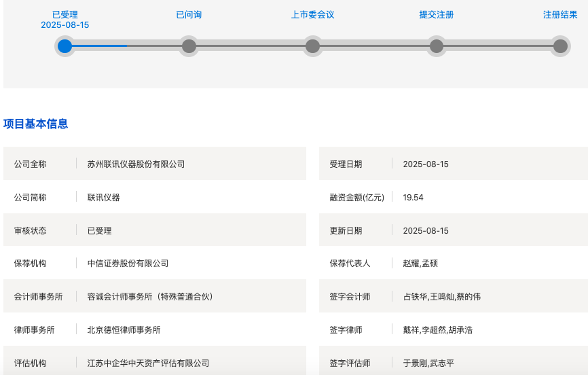Click the 签字律师 field label
This screenshot has width=588, height=375.
346,330
